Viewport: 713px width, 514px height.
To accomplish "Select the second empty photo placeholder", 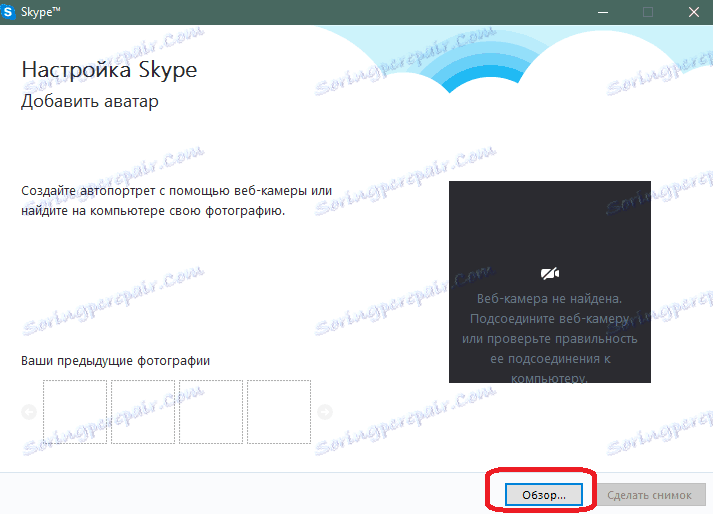I will 143,412.
